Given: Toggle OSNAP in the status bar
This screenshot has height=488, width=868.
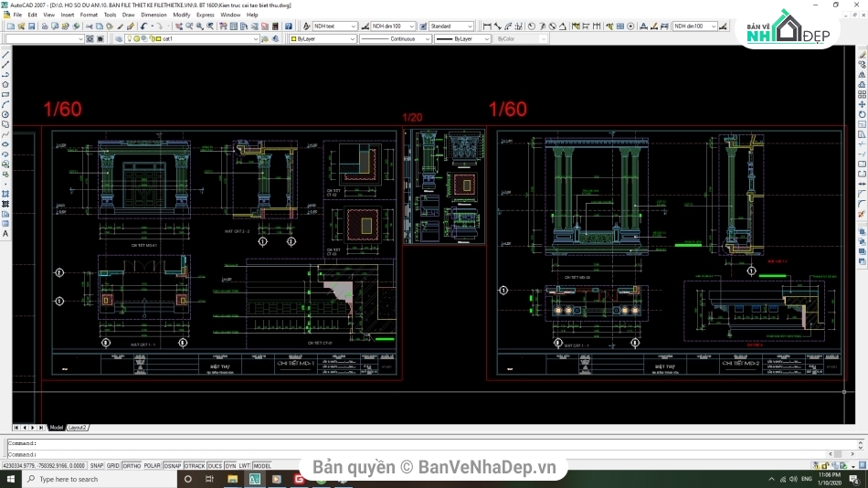Looking at the screenshot, I should 173,465.
